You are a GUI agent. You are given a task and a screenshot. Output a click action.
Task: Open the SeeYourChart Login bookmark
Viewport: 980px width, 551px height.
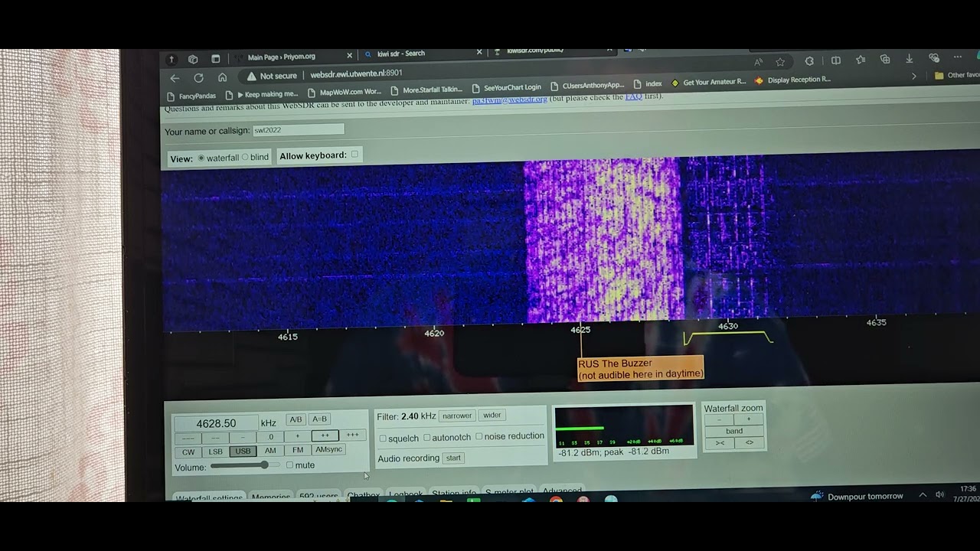[x=506, y=88]
